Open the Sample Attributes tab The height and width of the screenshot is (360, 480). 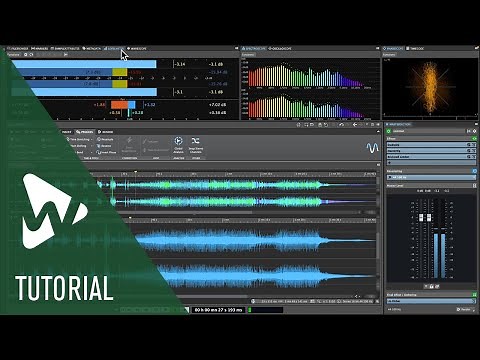click(65, 48)
